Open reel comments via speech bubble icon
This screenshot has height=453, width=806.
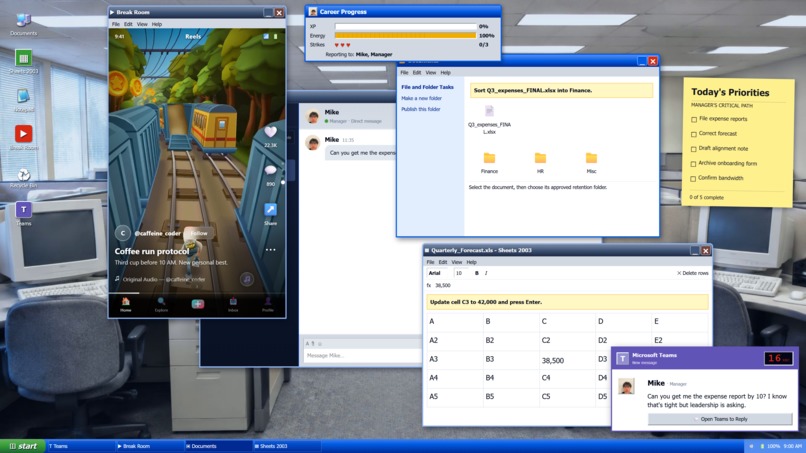[270, 170]
